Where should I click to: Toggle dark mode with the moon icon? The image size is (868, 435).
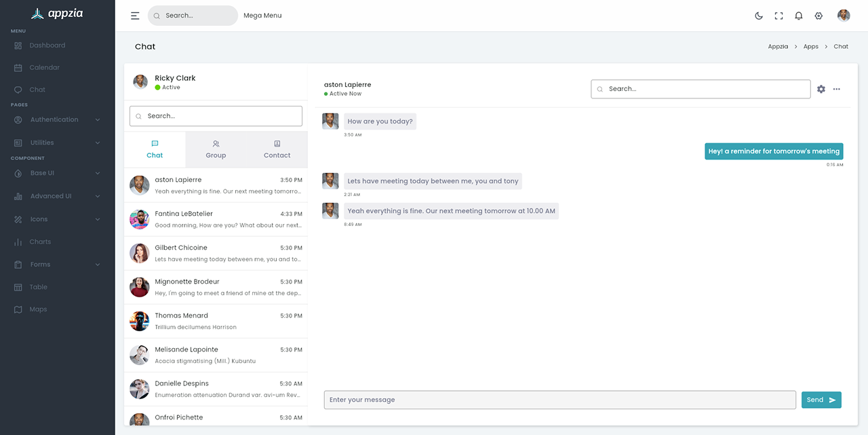point(759,15)
